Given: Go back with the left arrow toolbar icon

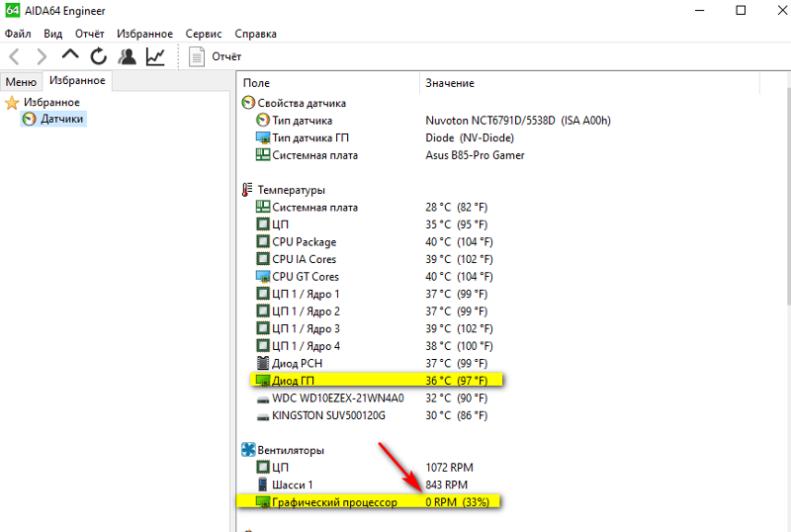Looking at the screenshot, I should coord(14,56).
